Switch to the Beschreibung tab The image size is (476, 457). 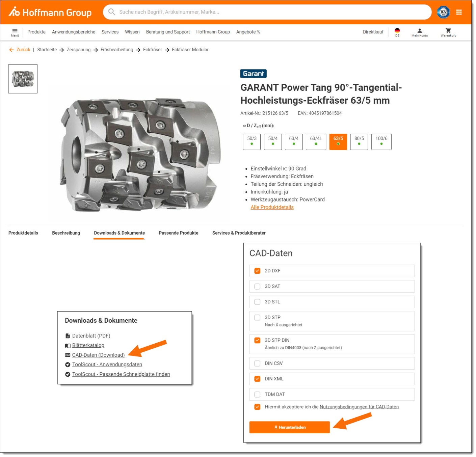coord(66,233)
